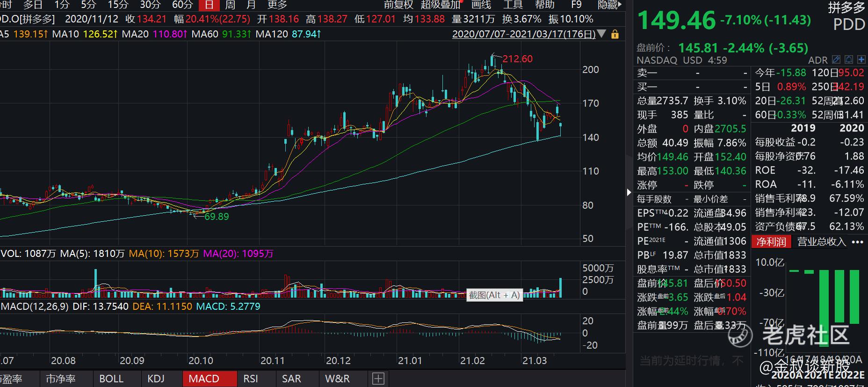Hide the quote panel via 隐藏

pyautogui.click(x=610, y=5)
